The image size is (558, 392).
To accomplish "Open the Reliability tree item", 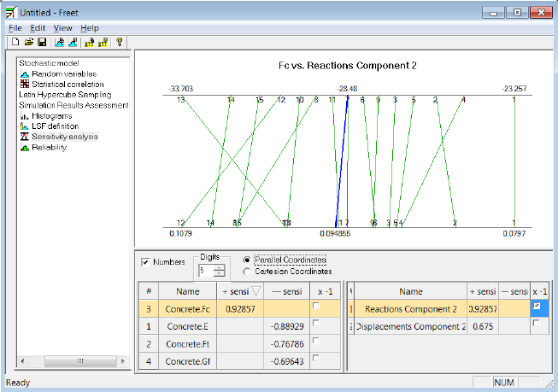I will (x=49, y=147).
